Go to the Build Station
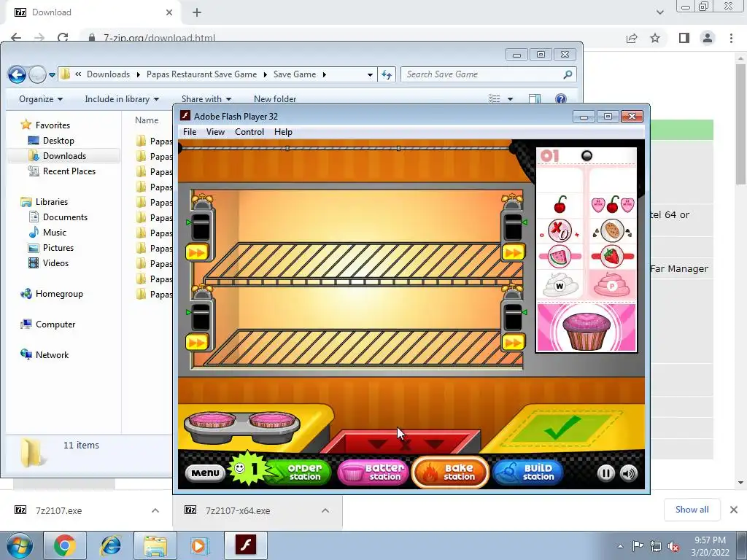747x560 pixels. click(x=528, y=472)
